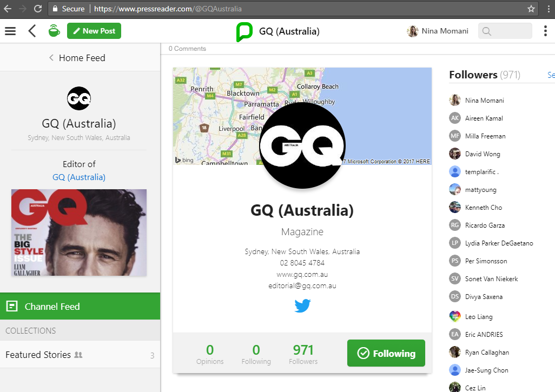Click the 0 Following count
The width and height of the screenshot is (555, 392).
click(256, 354)
